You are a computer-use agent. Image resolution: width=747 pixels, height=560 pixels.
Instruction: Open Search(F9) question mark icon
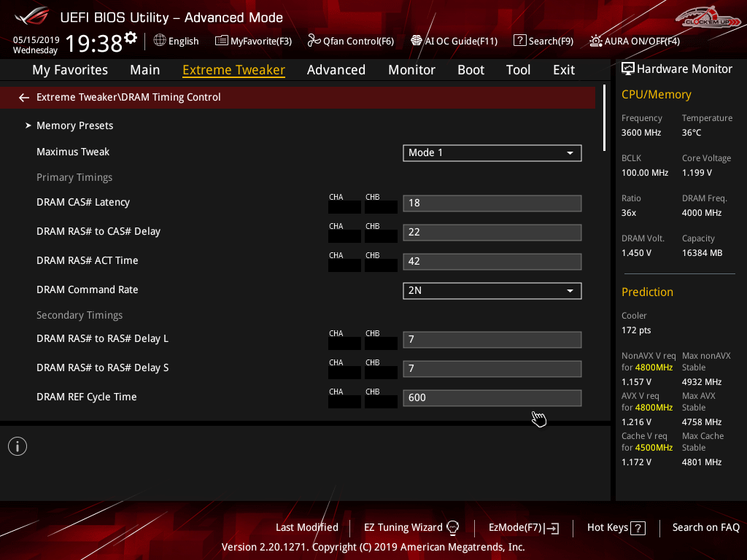point(519,41)
